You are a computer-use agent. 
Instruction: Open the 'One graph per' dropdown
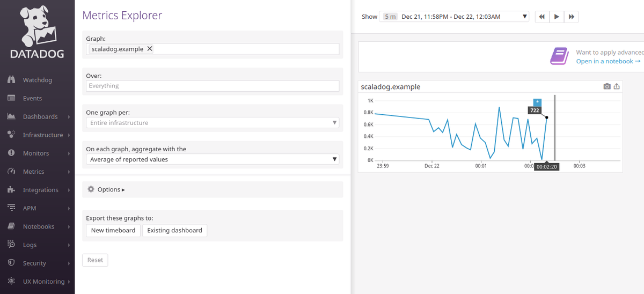[x=213, y=123]
